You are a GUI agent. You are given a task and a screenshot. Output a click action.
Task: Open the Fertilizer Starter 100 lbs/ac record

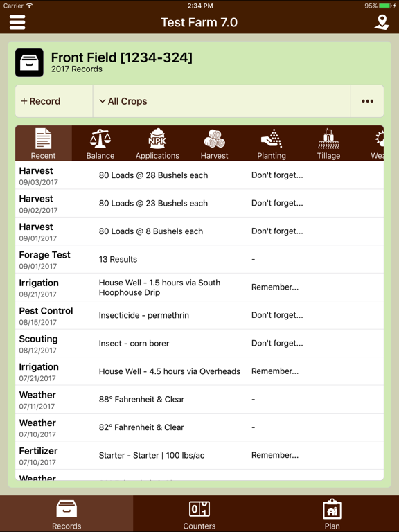[199, 455]
